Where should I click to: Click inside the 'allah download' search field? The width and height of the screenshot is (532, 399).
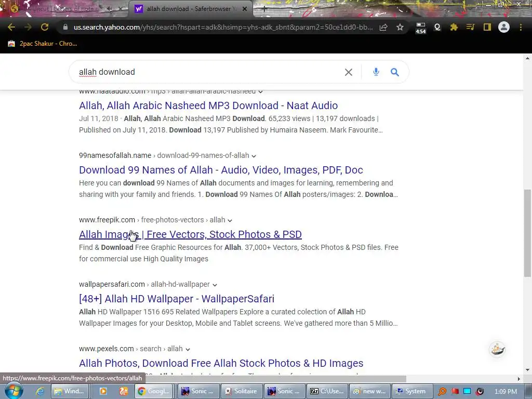coord(207,72)
